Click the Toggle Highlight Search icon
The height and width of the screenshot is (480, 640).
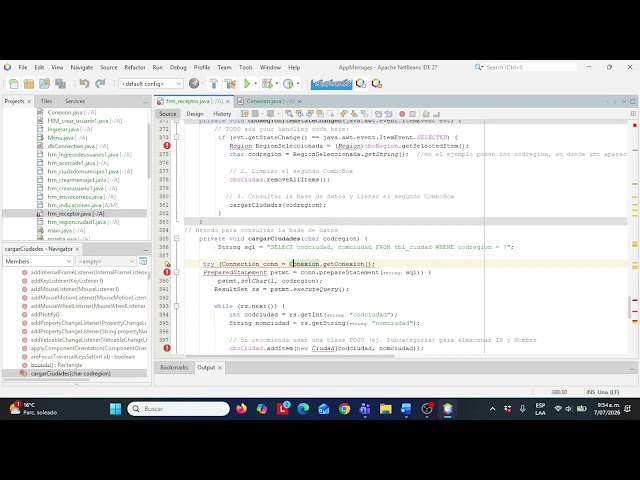320,114
